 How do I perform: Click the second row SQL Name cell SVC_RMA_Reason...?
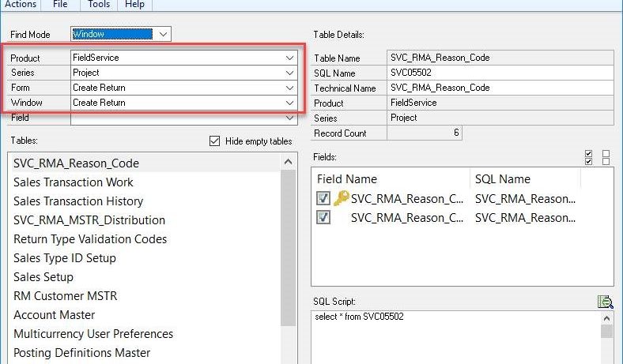pyautogui.click(x=525, y=217)
